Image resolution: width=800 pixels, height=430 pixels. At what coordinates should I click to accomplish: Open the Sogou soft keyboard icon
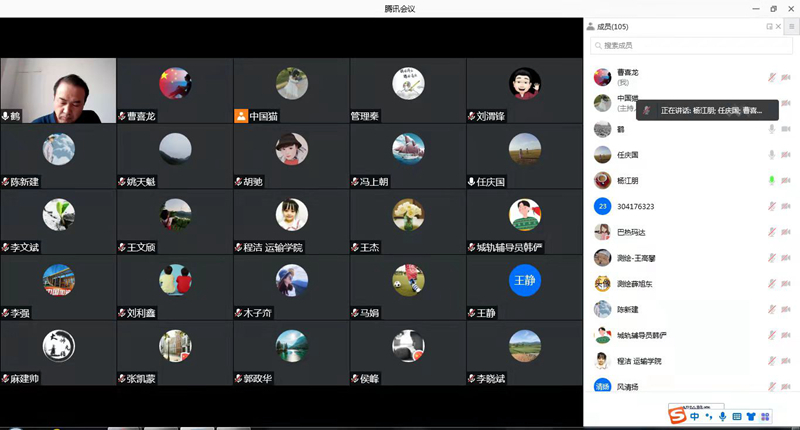(x=737, y=416)
